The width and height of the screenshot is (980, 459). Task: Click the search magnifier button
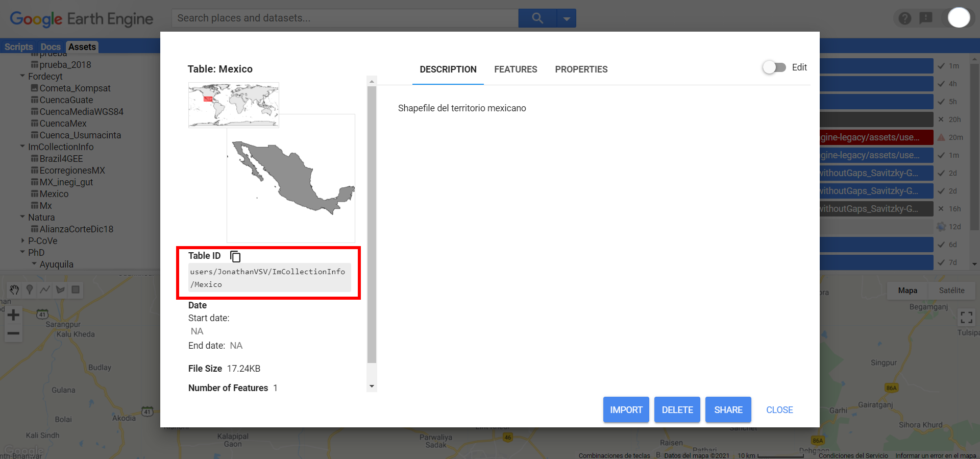[537, 18]
